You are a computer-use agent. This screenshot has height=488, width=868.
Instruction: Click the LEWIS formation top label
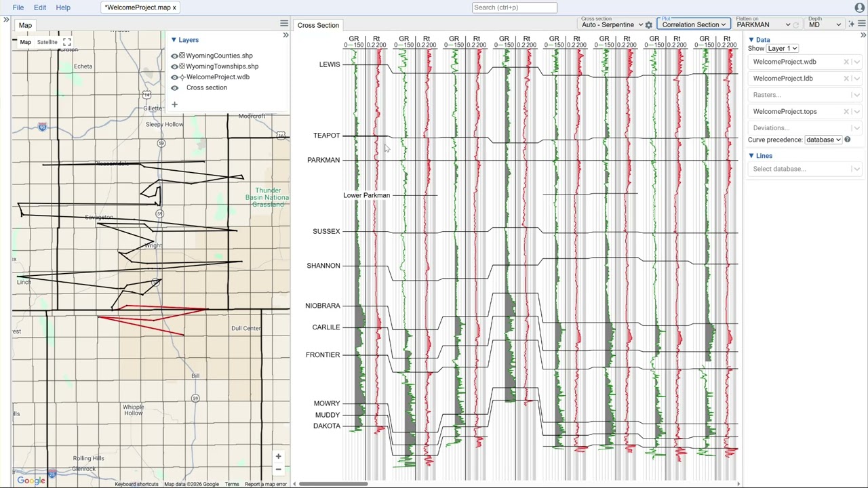(x=330, y=64)
